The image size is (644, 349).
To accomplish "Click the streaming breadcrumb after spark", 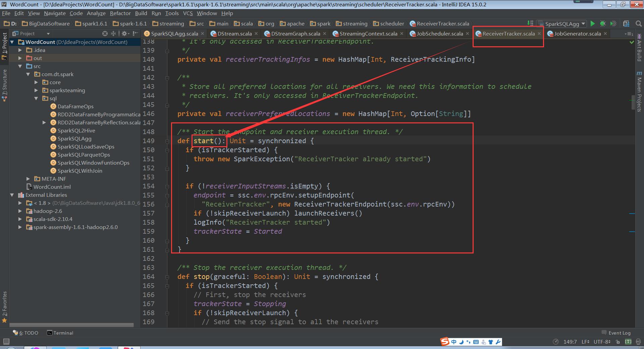I will click(x=352, y=23).
